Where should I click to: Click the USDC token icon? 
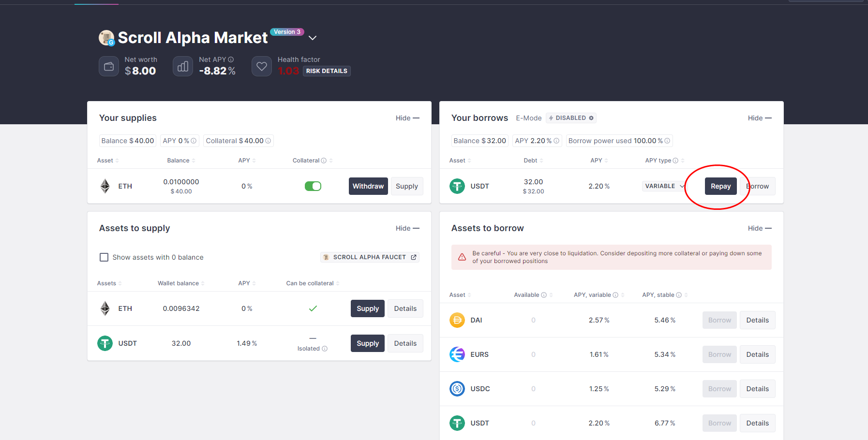click(x=457, y=389)
